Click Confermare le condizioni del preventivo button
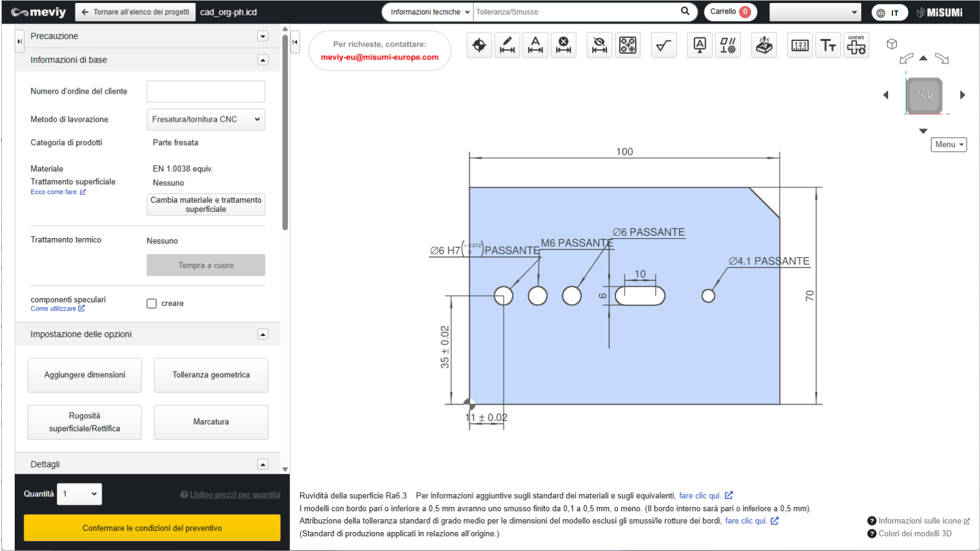Viewport: 980px width, 551px height. coord(152,528)
